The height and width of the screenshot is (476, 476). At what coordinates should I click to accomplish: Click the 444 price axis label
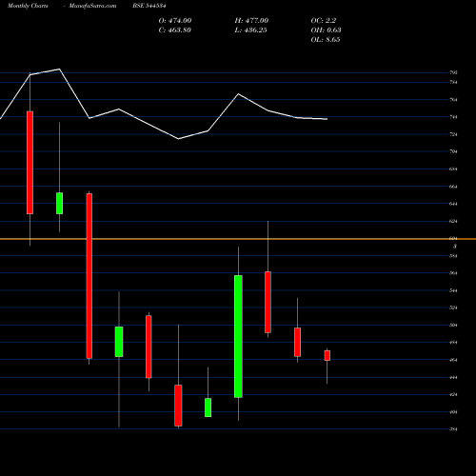[453, 377]
